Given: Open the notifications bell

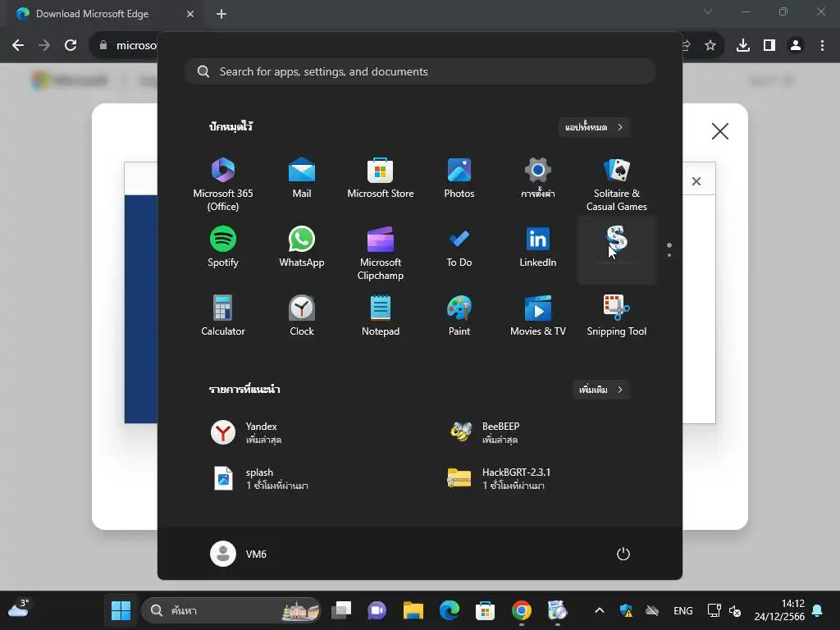Looking at the screenshot, I should coord(818,610).
